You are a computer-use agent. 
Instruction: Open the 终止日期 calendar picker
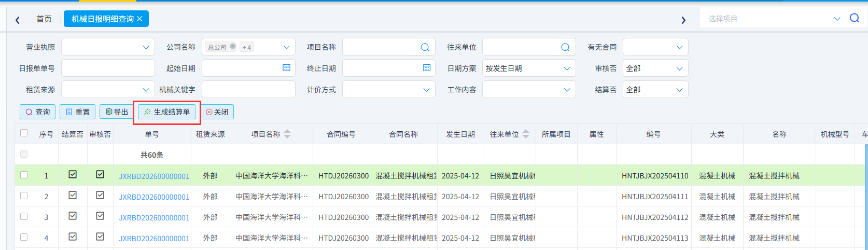click(427, 68)
